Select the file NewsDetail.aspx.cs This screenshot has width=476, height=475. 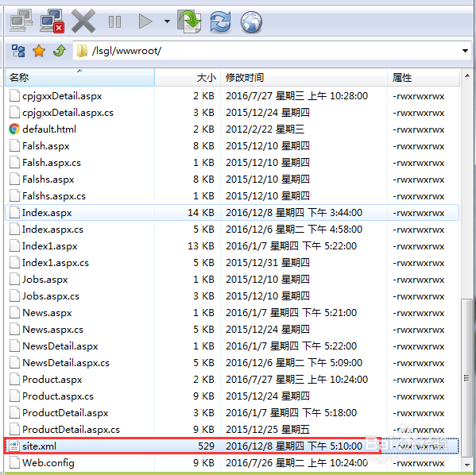coord(232,363)
